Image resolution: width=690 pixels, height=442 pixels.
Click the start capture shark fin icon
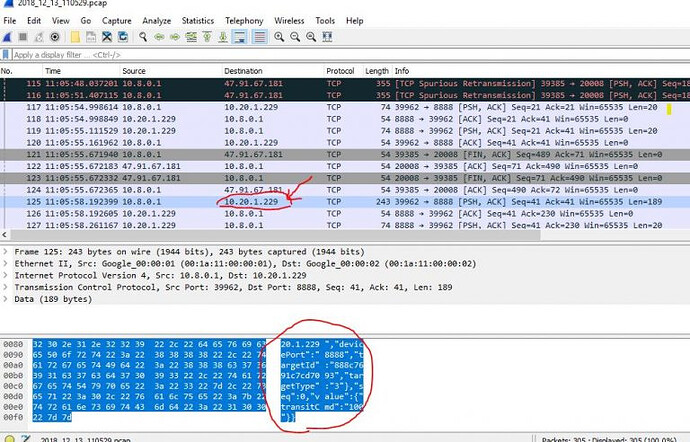pos(7,37)
